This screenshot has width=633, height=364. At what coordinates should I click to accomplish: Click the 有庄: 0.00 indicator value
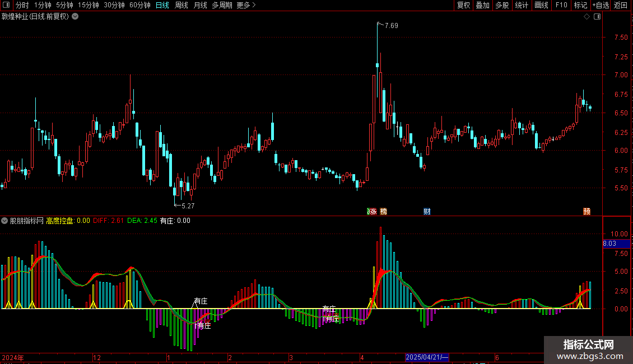[175, 221]
